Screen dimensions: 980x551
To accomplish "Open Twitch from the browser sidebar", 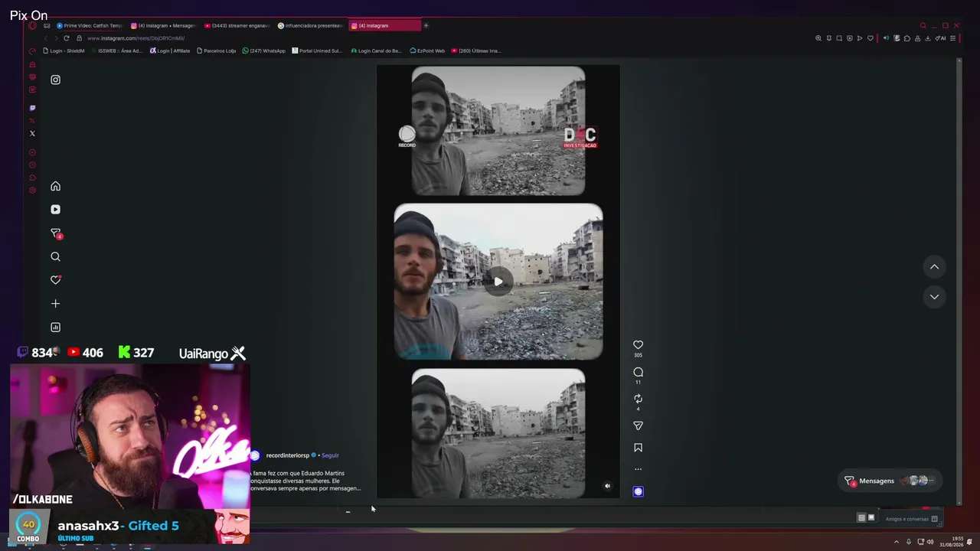I will point(32,108).
